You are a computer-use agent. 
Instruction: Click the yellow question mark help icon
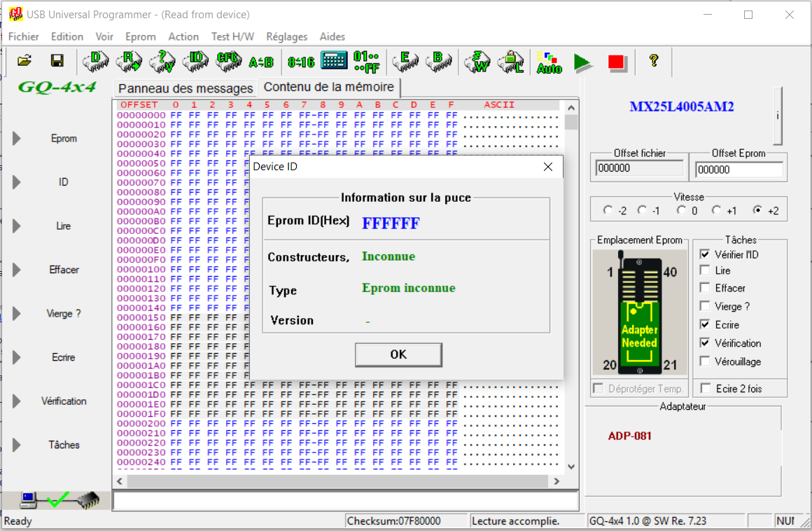[x=653, y=61]
